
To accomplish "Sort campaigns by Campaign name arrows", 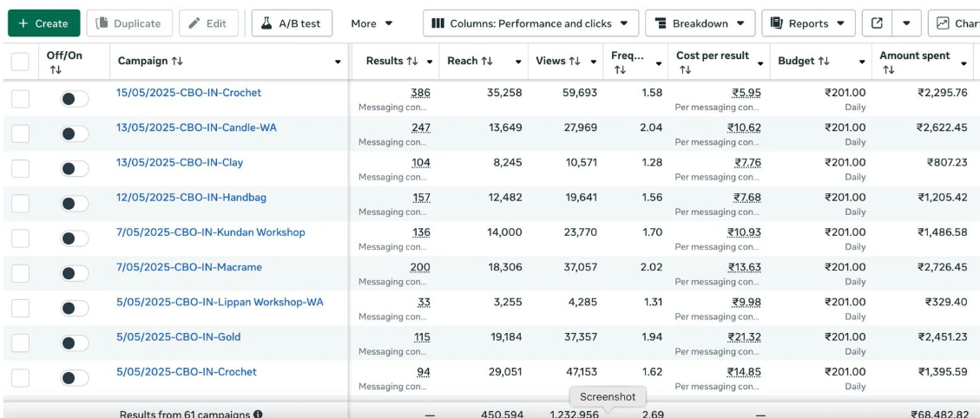I will pyautogui.click(x=177, y=62).
